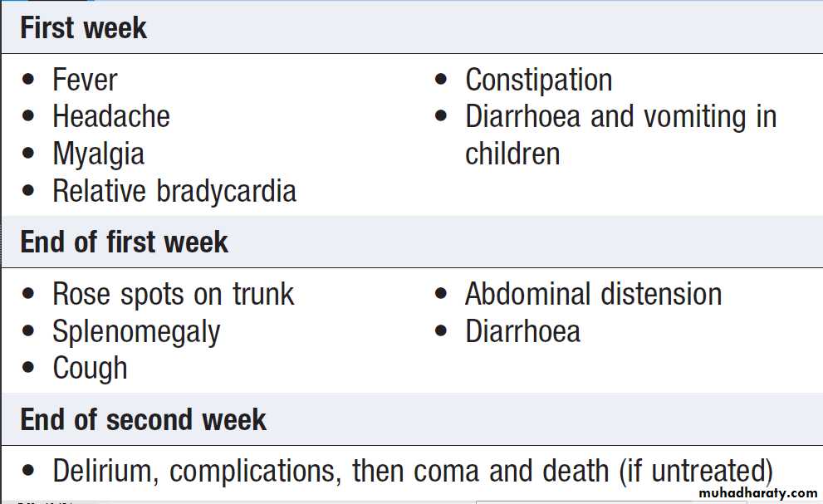823x504 pixels.
Task: Click the "Delirium, complications" sentence
Action: click(x=412, y=471)
